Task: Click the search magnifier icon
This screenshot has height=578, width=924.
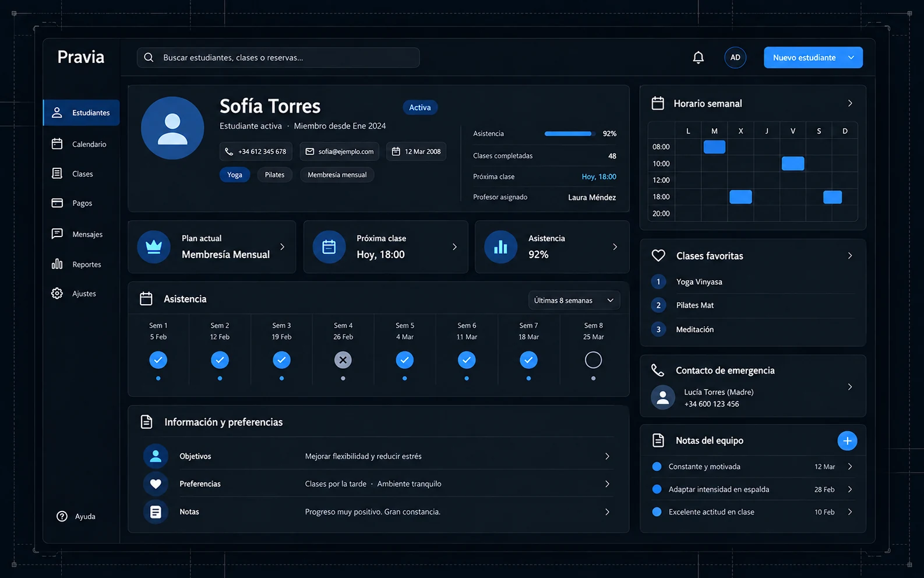Action: (149, 57)
